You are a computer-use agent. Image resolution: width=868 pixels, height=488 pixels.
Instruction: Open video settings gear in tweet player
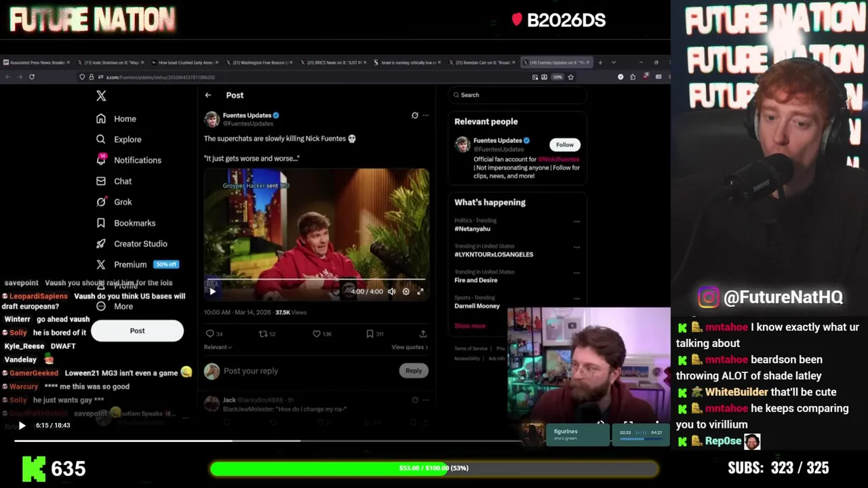pyautogui.click(x=406, y=291)
